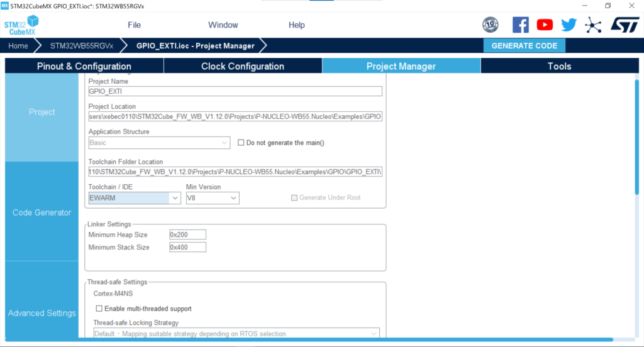Switch to Clock Configuration tab
The image size is (644, 347).
coord(243,66)
